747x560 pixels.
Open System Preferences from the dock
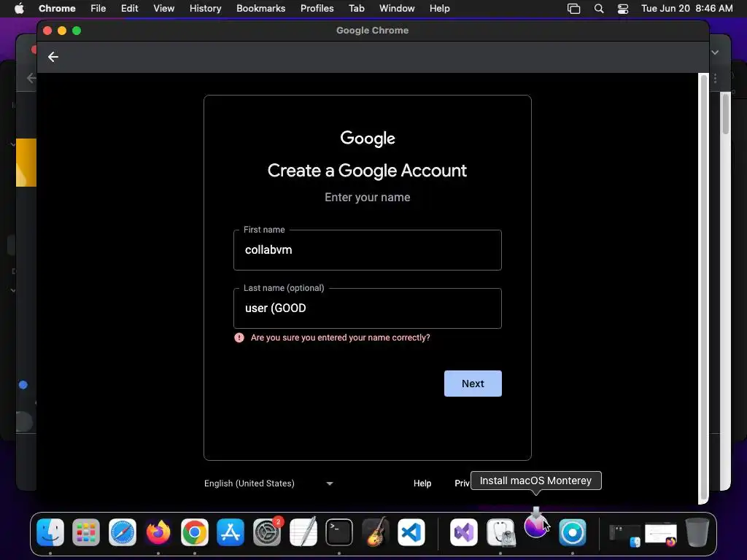[x=267, y=532]
